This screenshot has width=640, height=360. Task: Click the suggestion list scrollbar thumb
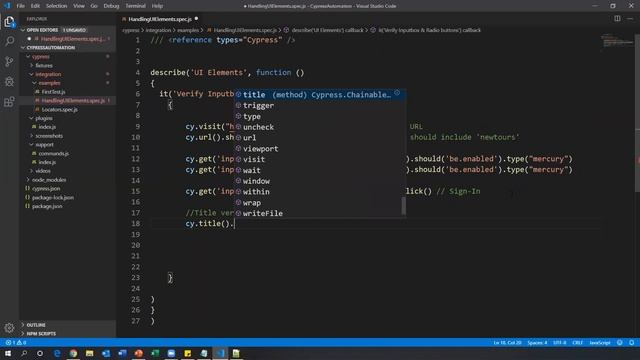pos(404,206)
